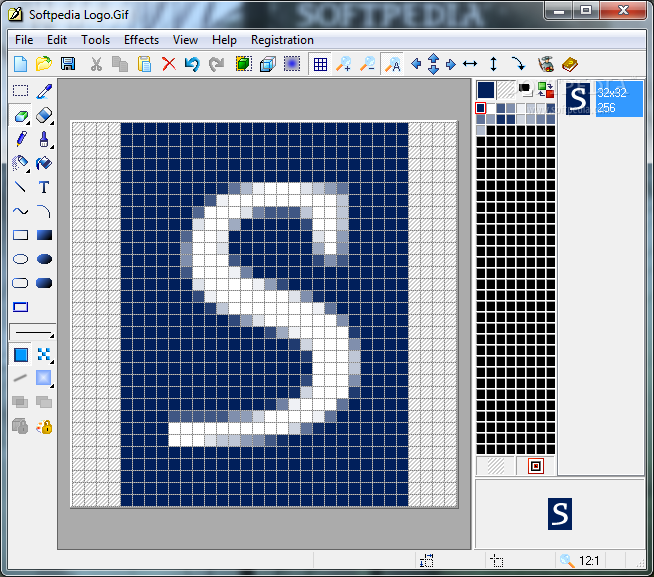Copy selection using the copy icon

point(120,64)
